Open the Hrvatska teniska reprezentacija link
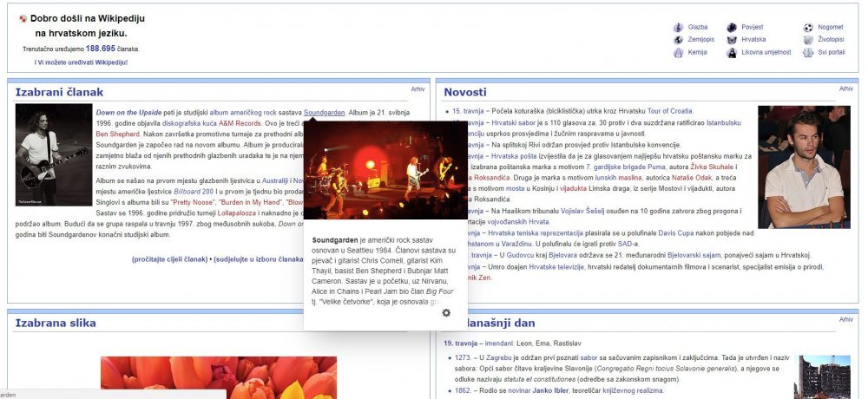Screen dimensions: 868x399 pos(536,233)
